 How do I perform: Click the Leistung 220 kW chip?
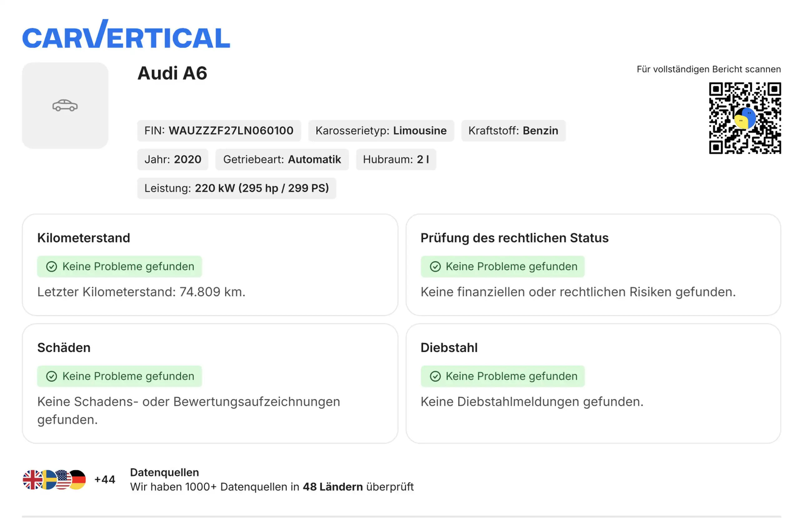pyautogui.click(x=237, y=188)
